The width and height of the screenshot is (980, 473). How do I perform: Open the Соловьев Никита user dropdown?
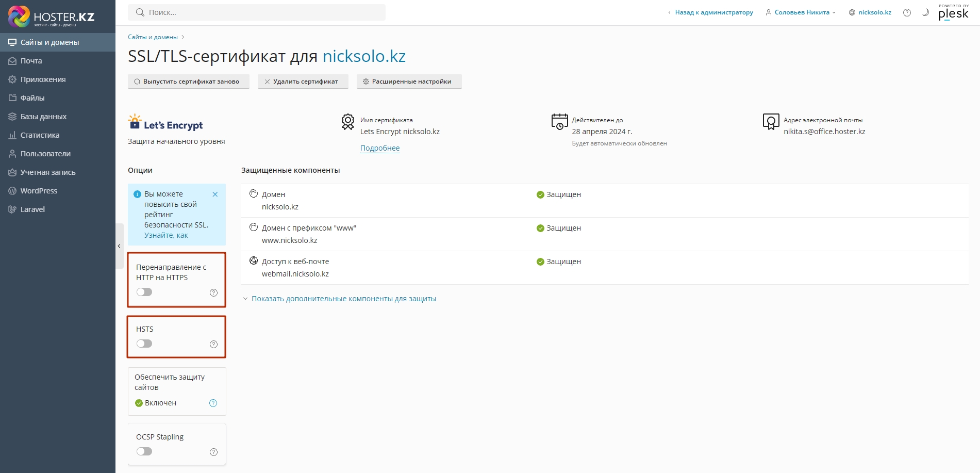click(x=801, y=12)
